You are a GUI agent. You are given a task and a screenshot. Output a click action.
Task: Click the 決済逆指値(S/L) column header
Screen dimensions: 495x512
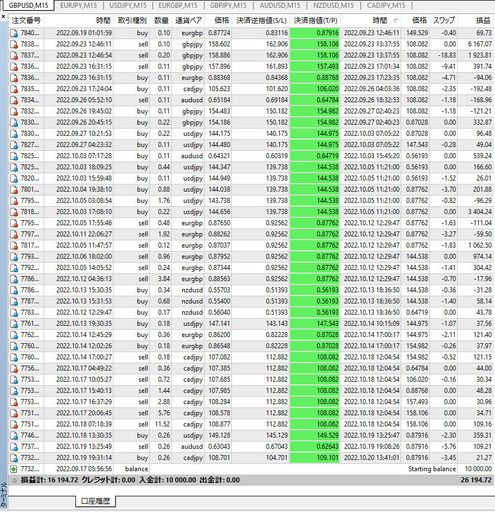point(261,21)
